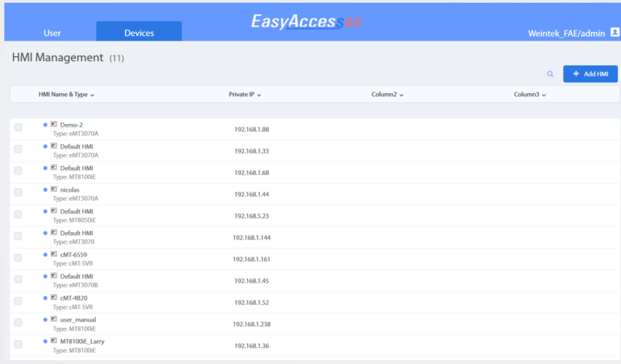Click the device icon beside user_manual
Image resolution: width=621 pixels, height=364 pixels.
pos(54,319)
